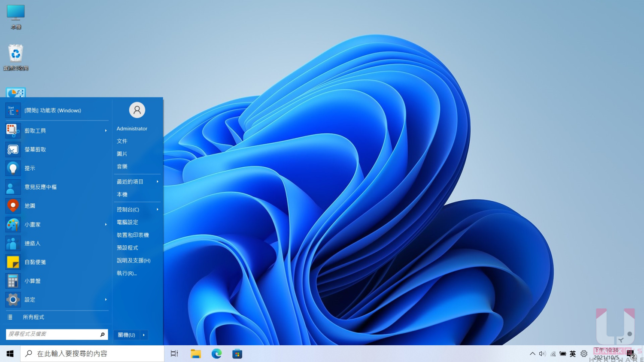The width and height of the screenshot is (644, 362).
Task: Open Task View from the taskbar
Action: 174,354
